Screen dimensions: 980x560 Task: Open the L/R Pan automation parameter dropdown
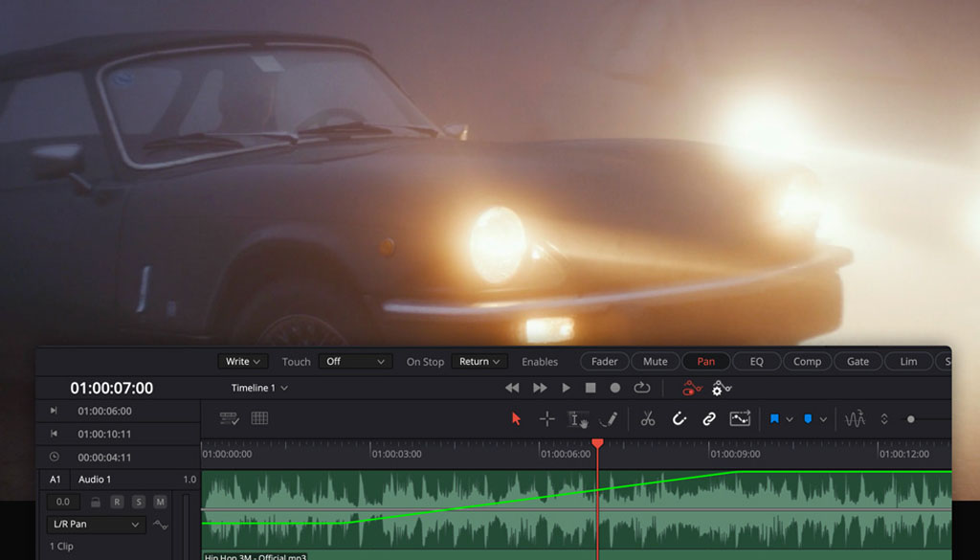pyautogui.click(x=97, y=525)
